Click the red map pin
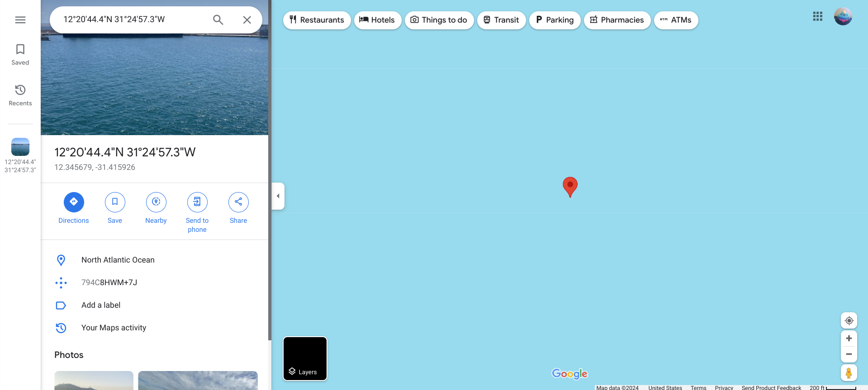Screen dimensions: 868x390 point(570,186)
